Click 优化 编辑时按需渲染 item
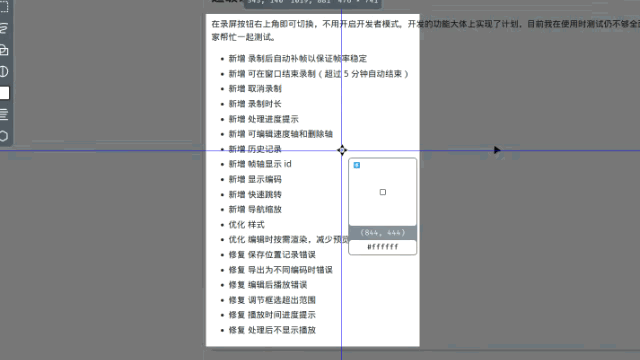This screenshot has height=360, width=640. 288,240
